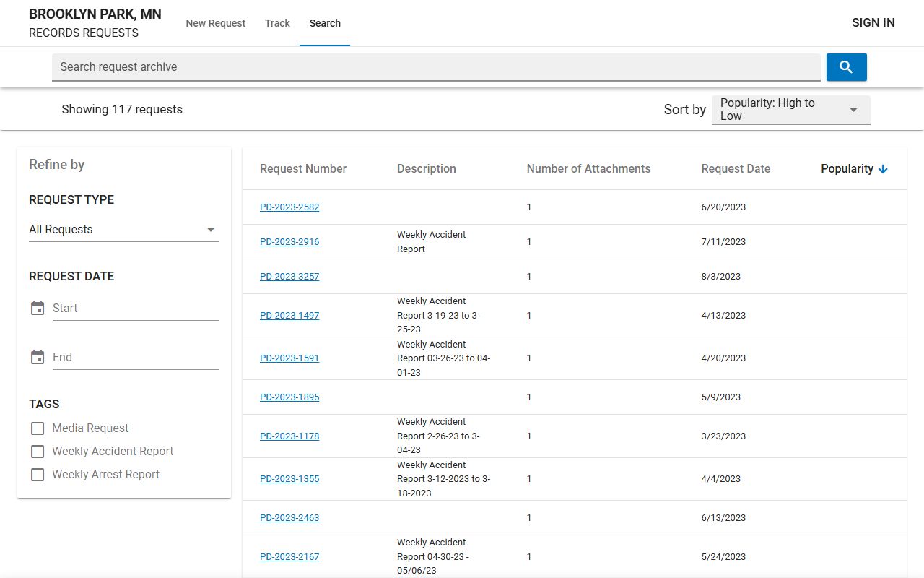Screen dimensions: 924x578
Task: Click the 6/13/2023 request date cell
Action: 723,518
